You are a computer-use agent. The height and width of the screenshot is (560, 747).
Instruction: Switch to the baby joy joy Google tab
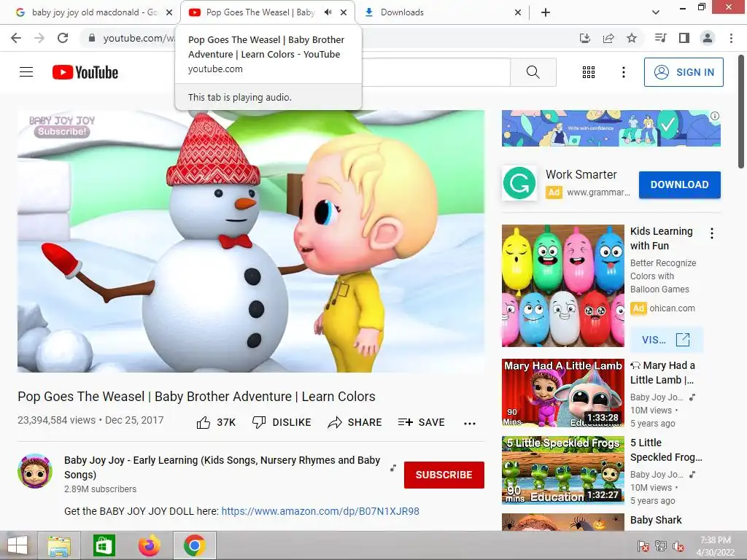(94, 12)
